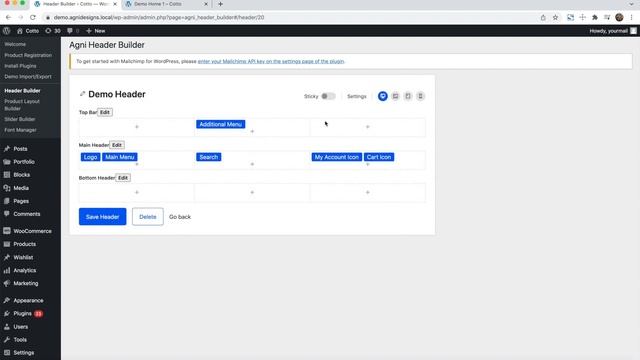
Task: Switch to the laptop device view icon
Action: (x=395, y=96)
